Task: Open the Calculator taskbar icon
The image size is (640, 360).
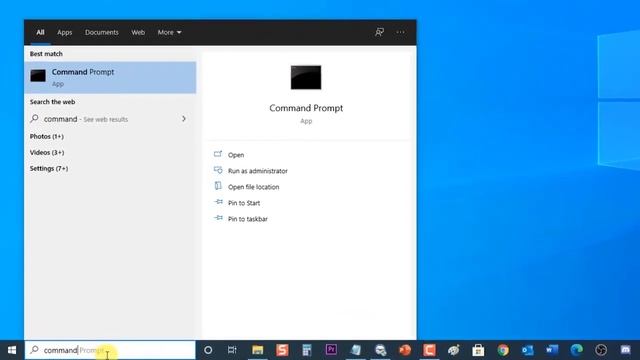Action: 307,350
